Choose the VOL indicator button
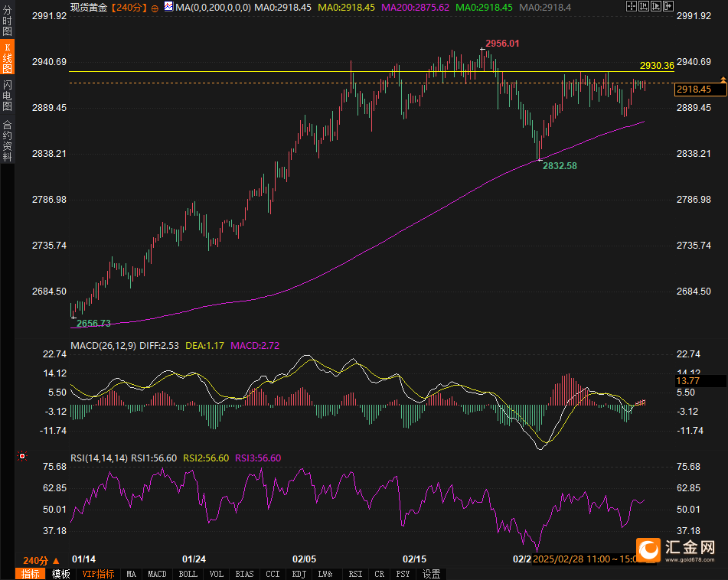728x580 pixels. (217, 574)
